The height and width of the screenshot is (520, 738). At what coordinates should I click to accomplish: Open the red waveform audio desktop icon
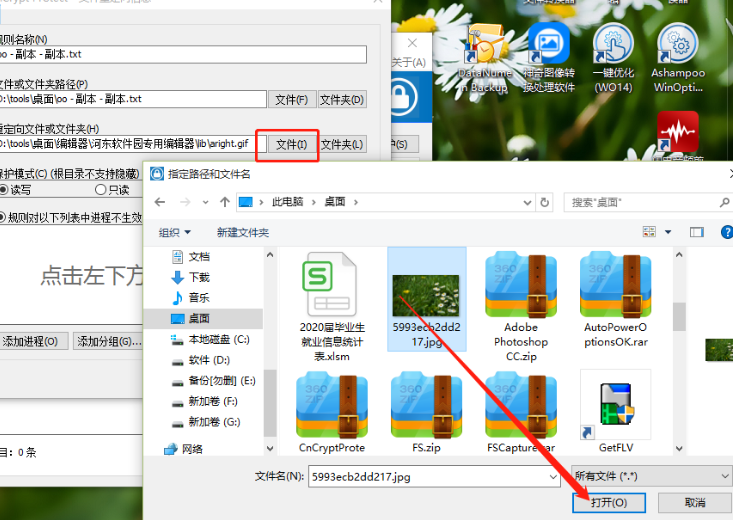pyautogui.click(x=678, y=132)
